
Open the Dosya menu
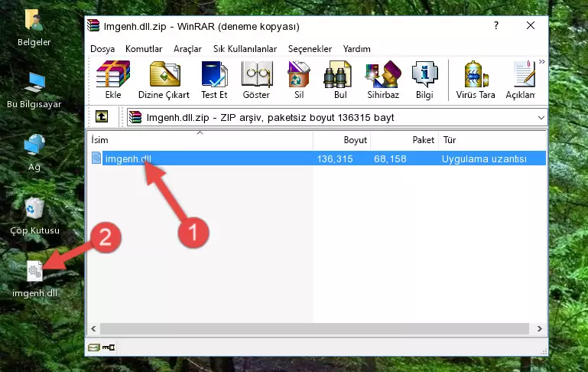(x=102, y=49)
